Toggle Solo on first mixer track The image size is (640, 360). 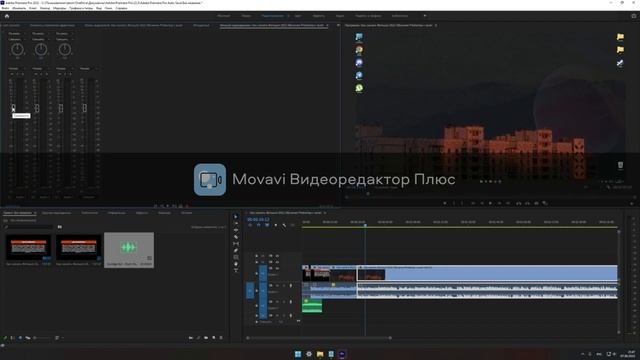[x=17, y=74]
